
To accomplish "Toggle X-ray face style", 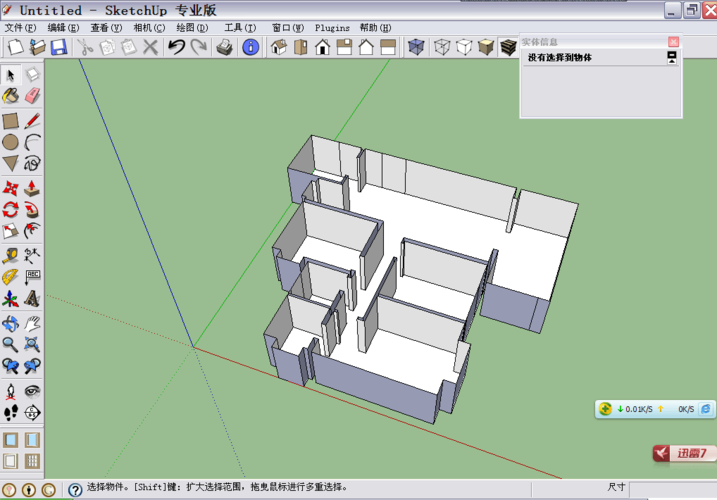I will click(416, 47).
